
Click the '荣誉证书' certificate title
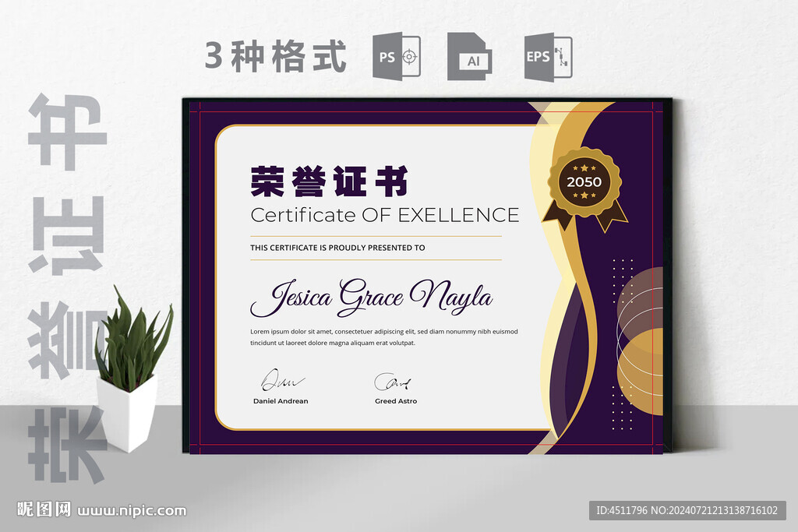coord(330,181)
